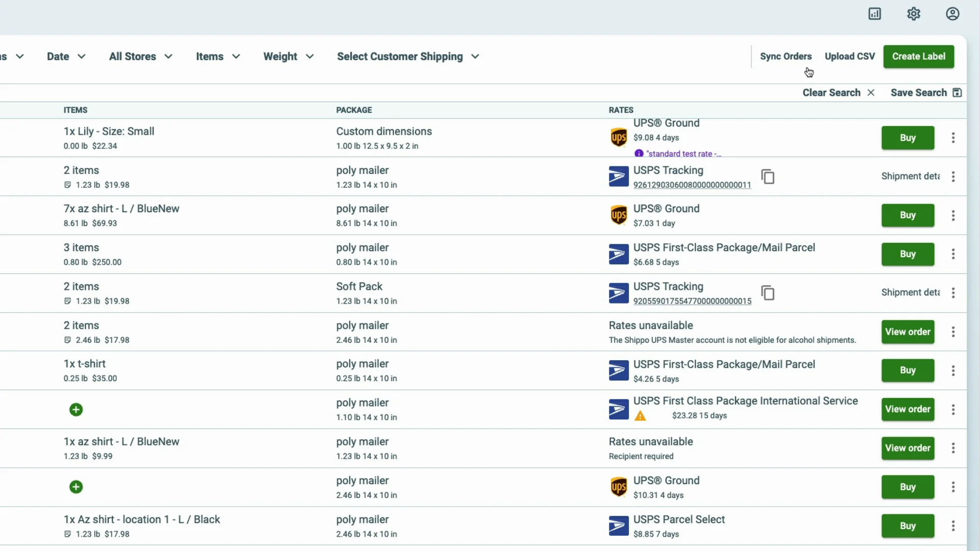Expand the Items filter dropdown
The height and width of the screenshot is (551, 980).
218,57
